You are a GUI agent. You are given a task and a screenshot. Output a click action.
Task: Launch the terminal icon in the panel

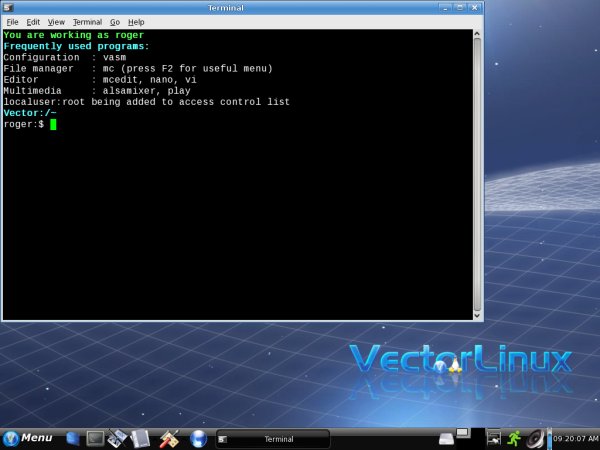[95, 438]
